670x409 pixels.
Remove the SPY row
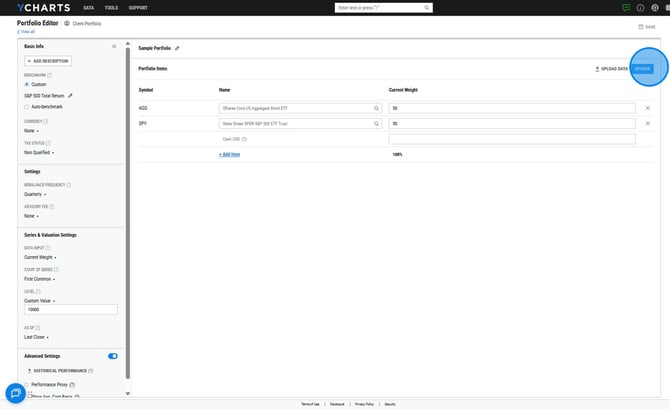pos(647,124)
